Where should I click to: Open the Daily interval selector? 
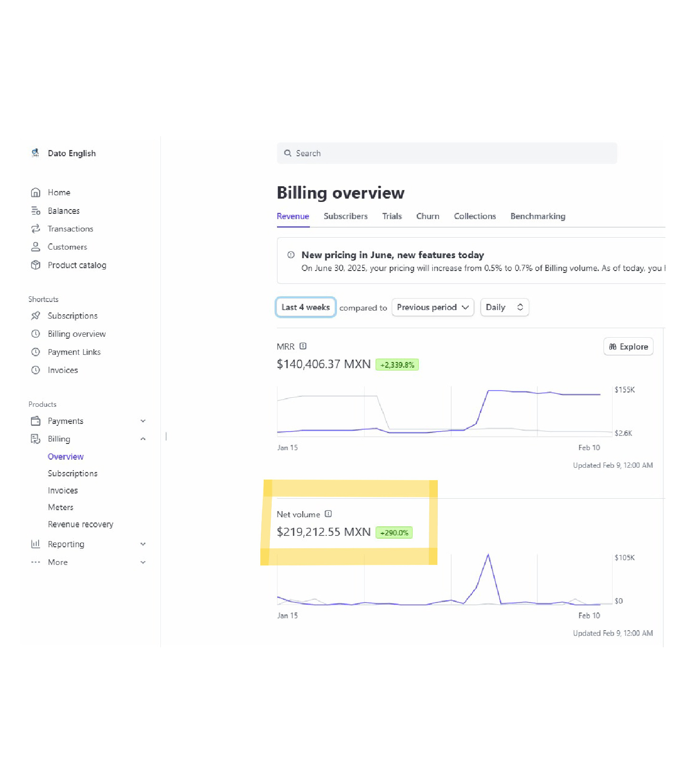pyautogui.click(x=505, y=307)
